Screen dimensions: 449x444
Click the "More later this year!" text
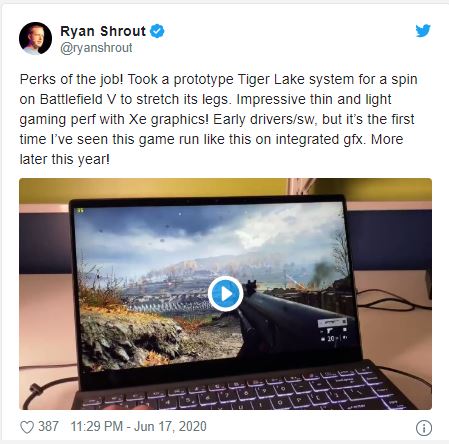click(211, 149)
